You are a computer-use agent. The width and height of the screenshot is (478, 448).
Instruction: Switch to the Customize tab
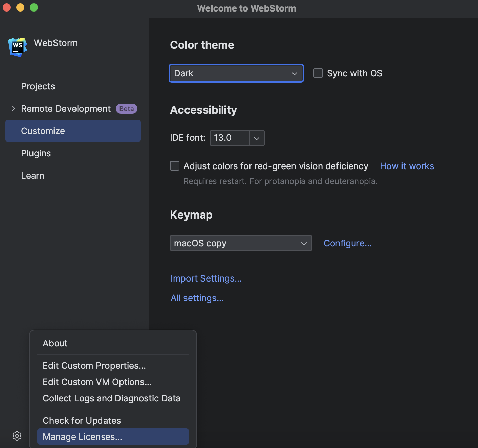click(43, 131)
